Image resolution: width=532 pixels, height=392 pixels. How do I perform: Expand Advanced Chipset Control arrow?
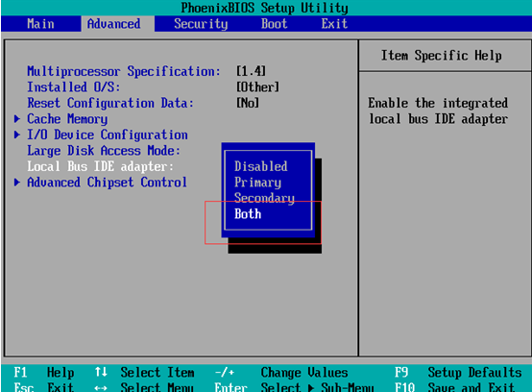[x=17, y=183]
